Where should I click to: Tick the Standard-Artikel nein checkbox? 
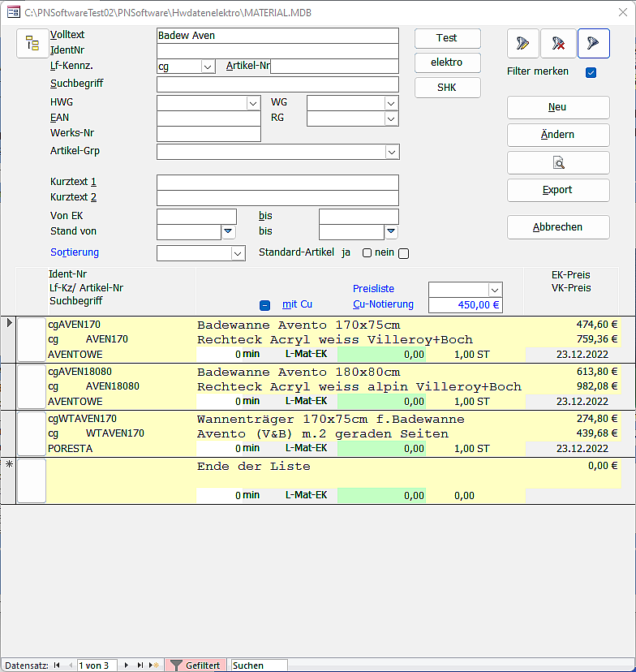pyautogui.click(x=403, y=253)
